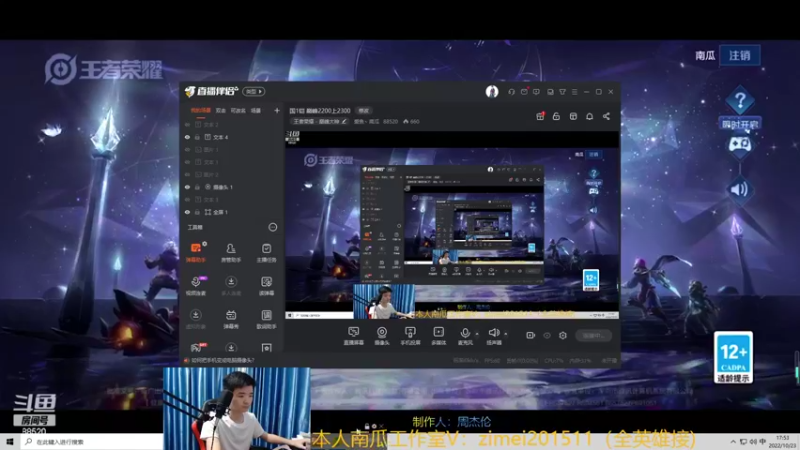
Task: Open the headset customer service icon
Action: click(511, 92)
